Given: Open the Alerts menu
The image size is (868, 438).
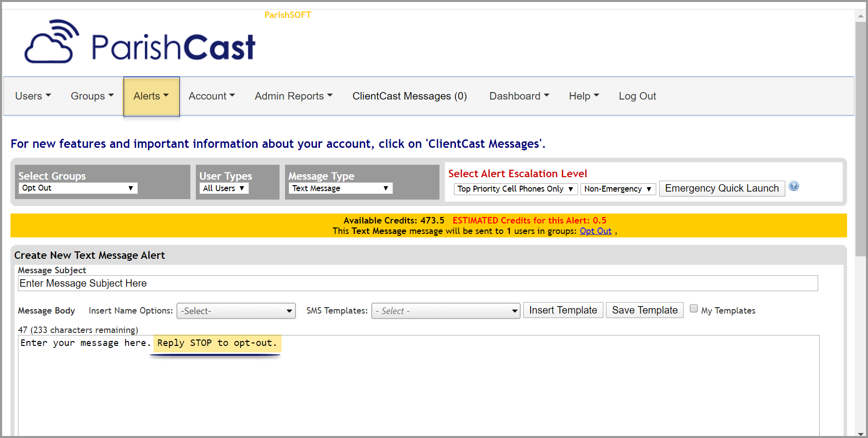Looking at the screenshot, I should pos(151,97).
